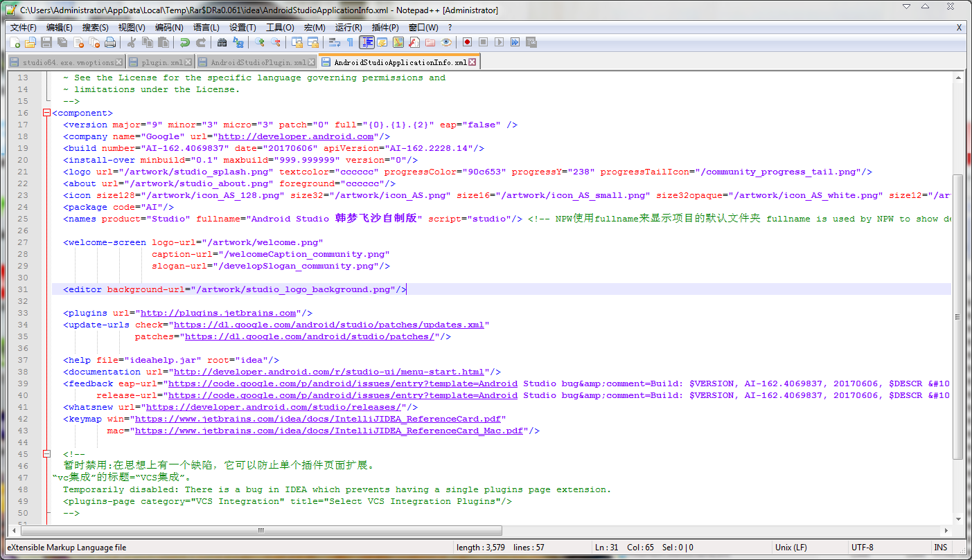
Task: Click line number 25 in margin
Action: [x=23, y=219]
